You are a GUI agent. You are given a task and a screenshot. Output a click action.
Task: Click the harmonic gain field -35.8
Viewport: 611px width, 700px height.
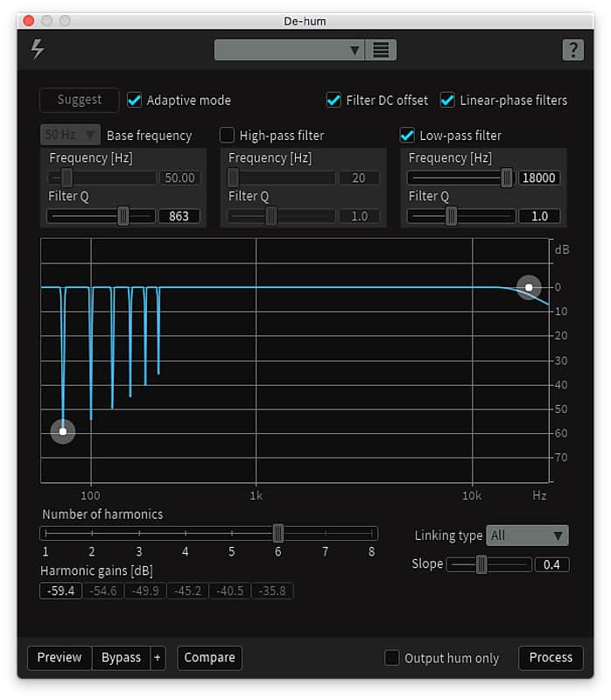[x=272, y=591]
